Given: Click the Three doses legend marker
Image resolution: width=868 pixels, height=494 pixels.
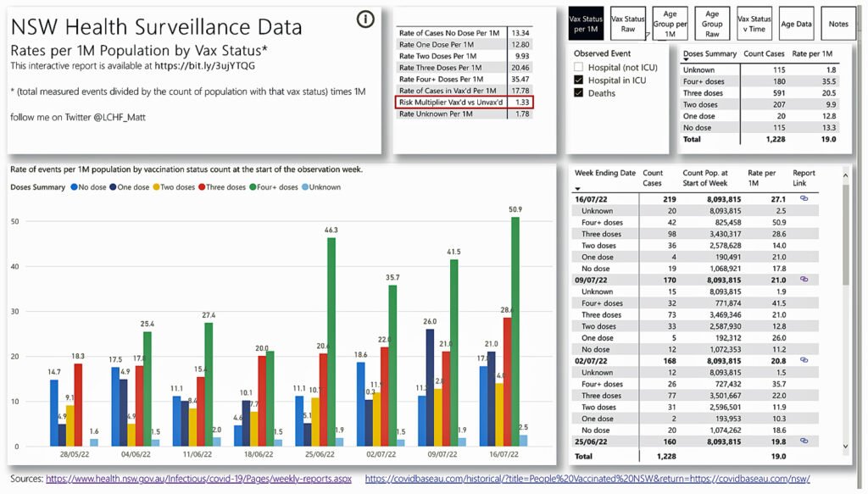Looking at the screenshot, I should pyautogui.click(x=202, y=187).
